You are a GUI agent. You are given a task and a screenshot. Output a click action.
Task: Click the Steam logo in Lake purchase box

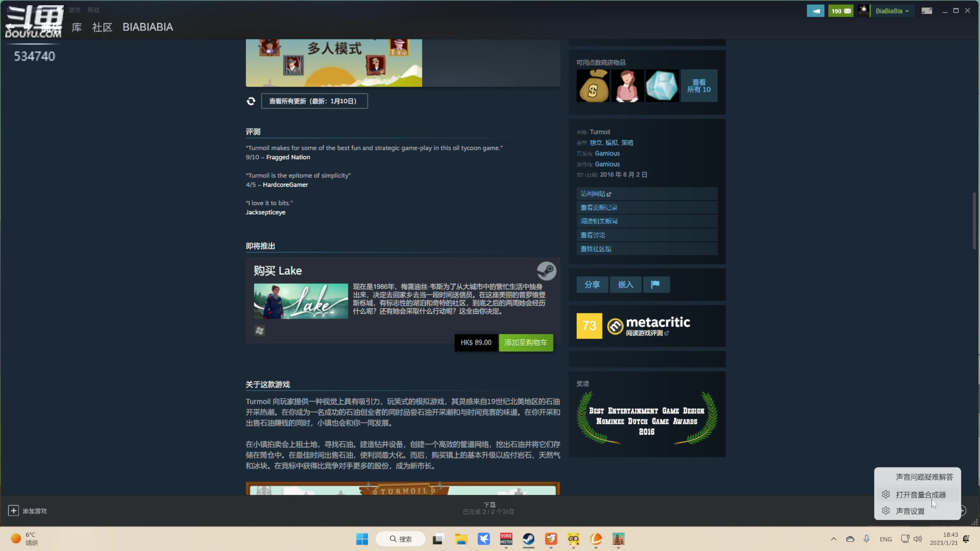[546, 271]
